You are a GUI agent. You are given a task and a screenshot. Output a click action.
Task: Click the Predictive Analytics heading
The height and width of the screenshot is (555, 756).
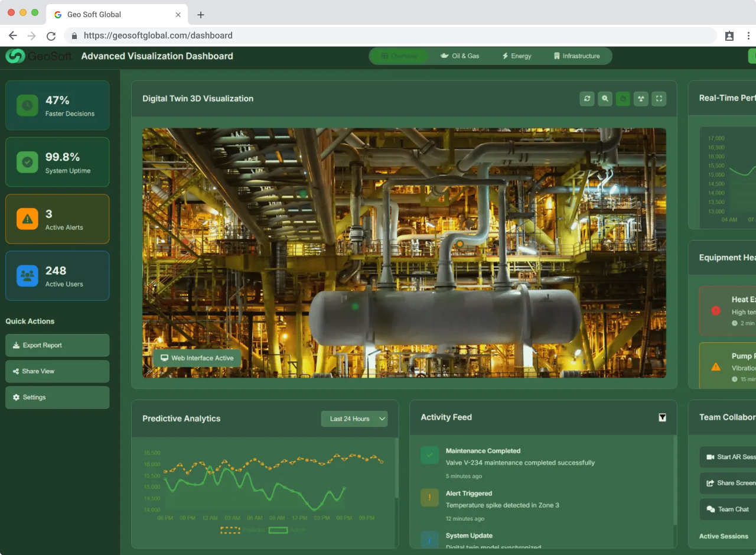tap(181, 418)
